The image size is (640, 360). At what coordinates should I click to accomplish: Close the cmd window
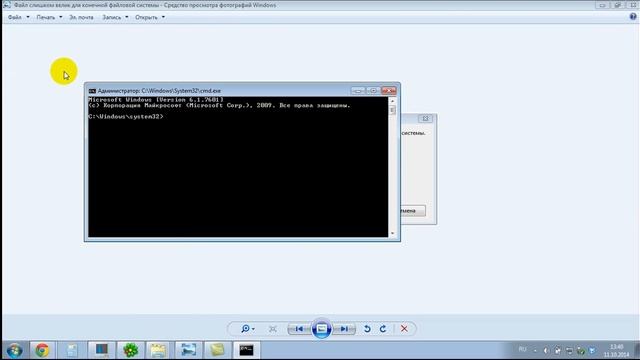coord(389,91)
